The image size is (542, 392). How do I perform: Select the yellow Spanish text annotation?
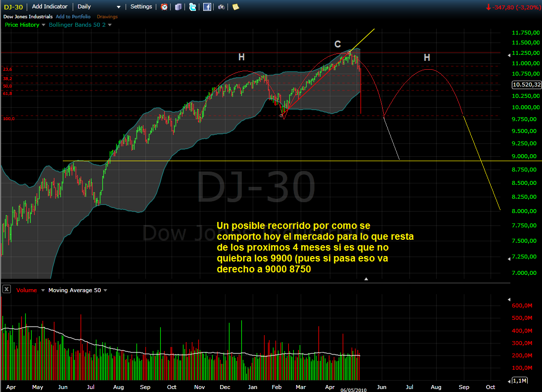coord(315,247)
